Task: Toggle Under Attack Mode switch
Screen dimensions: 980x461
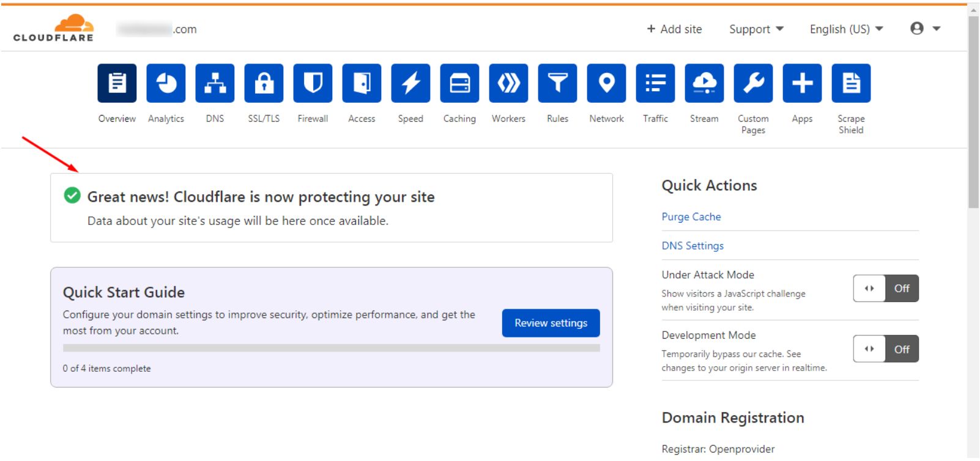Action: pyautogui.click(x=885, y=289)
